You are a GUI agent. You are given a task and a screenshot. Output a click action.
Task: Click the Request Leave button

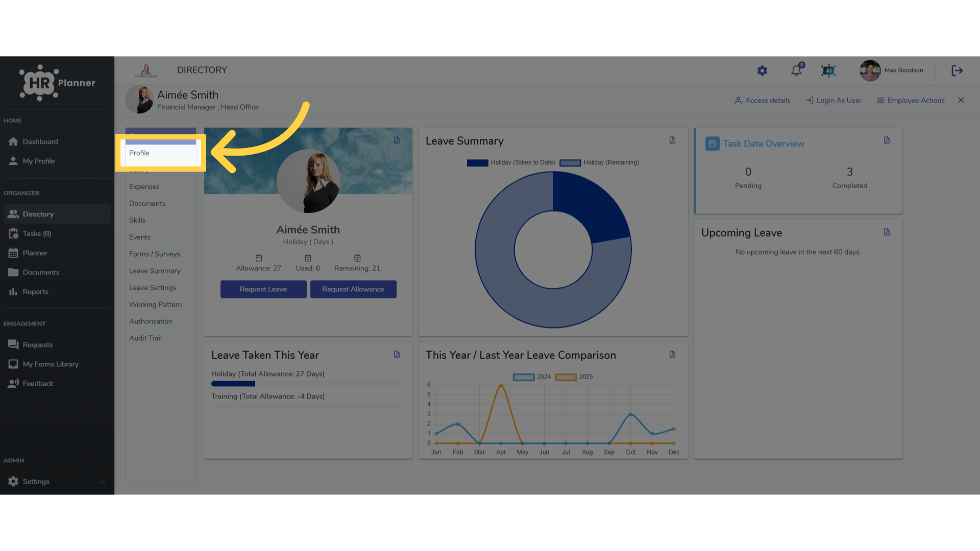[x=263, y=289]
